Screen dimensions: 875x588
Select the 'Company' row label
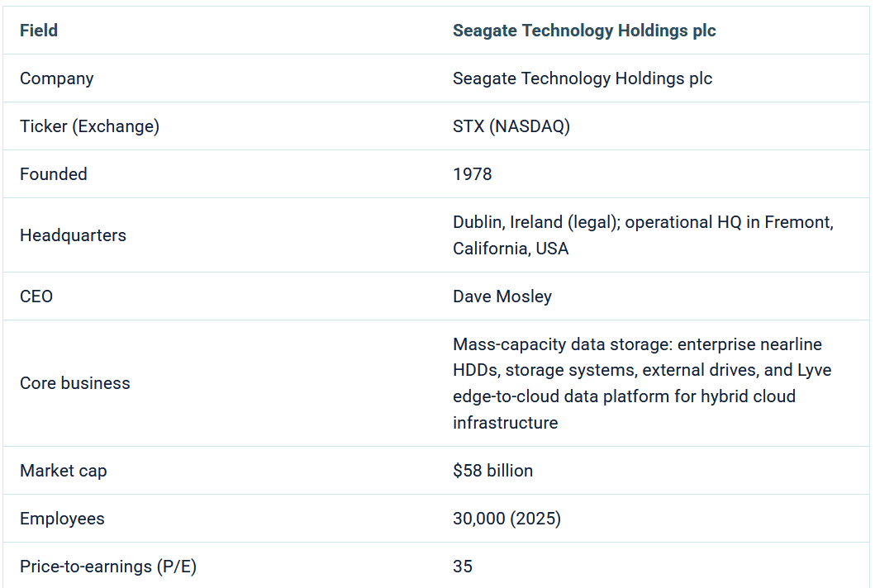57,78
